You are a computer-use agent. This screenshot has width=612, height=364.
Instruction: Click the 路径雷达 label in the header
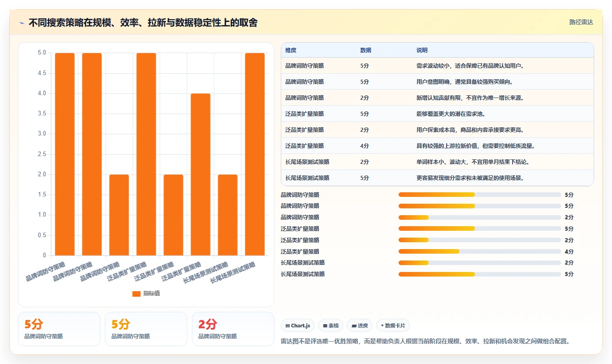coord(581,22)
